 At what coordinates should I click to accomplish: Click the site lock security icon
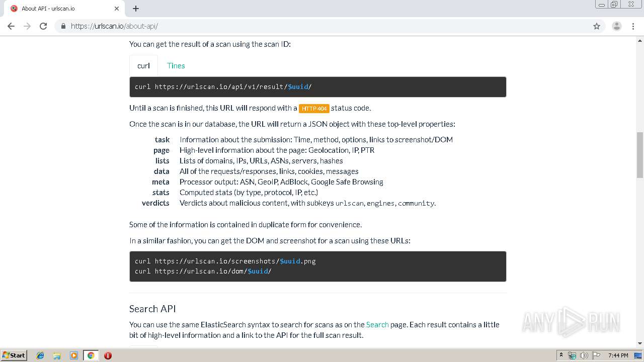[63, 26]
